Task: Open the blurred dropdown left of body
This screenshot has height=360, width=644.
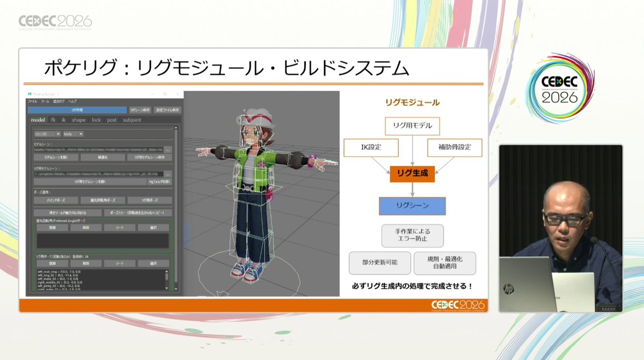Action: (x=47, y=134)
